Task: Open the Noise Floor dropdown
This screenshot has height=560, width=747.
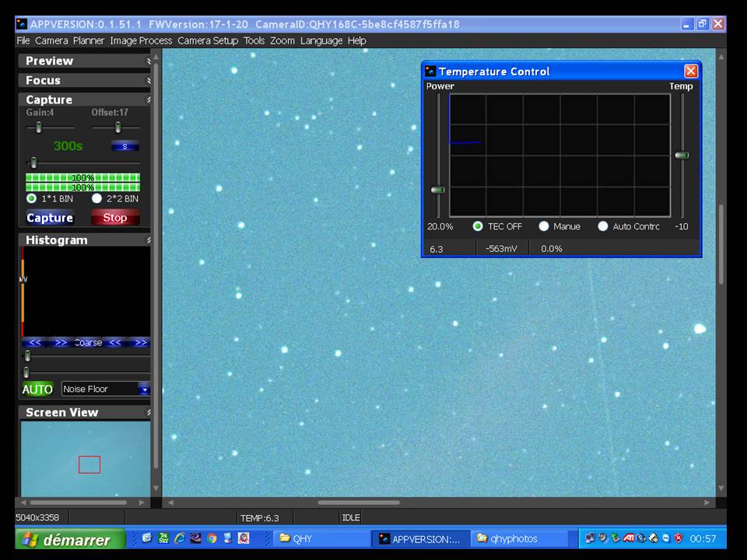Action: pyautogui.click(x=143, y=389)
